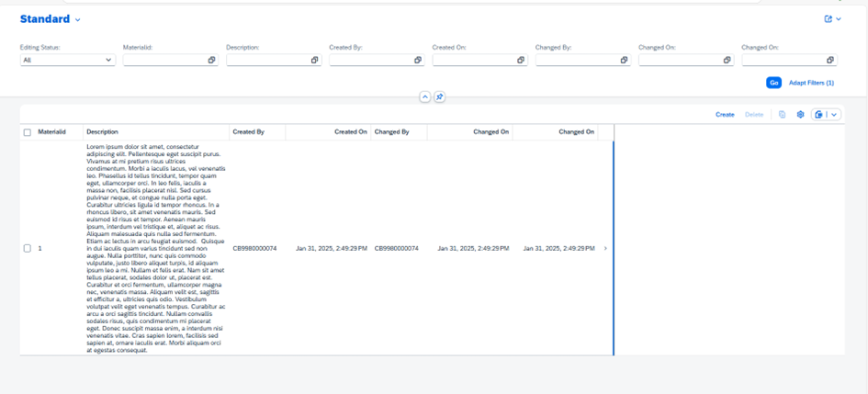Click the Create button
This screenshot has height=394, width=868.
coord(725,115)
